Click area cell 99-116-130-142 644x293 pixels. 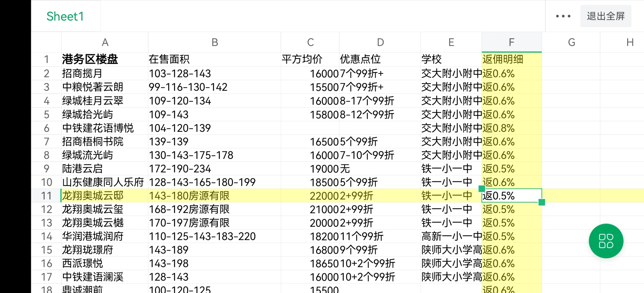pyautogui.click(x=215, y=87)
